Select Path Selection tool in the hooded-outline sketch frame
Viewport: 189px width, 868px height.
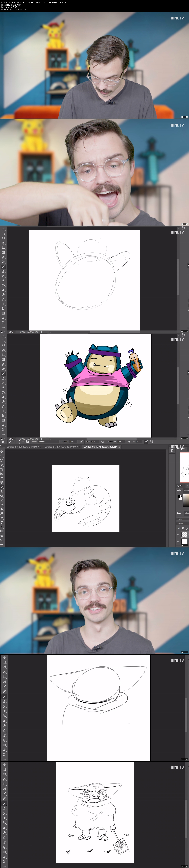click(4, 740)
